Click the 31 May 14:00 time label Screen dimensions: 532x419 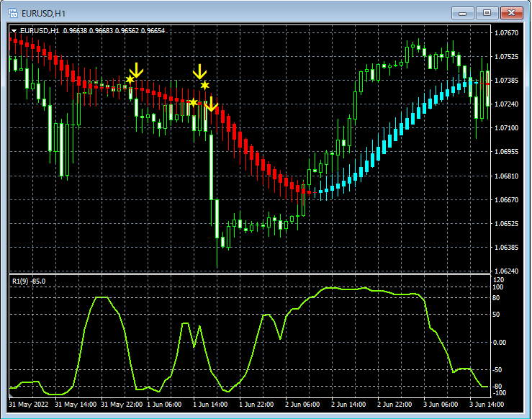pyautogui.click(x=76, y=405)
